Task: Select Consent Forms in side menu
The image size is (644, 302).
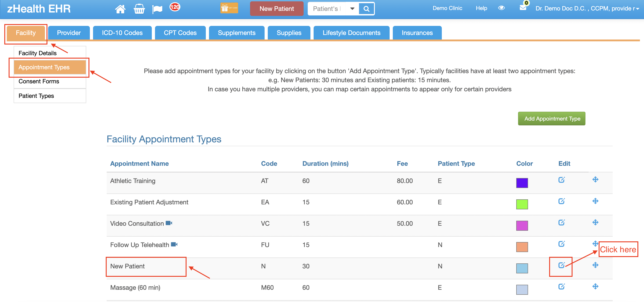Action: coord(50,81)
